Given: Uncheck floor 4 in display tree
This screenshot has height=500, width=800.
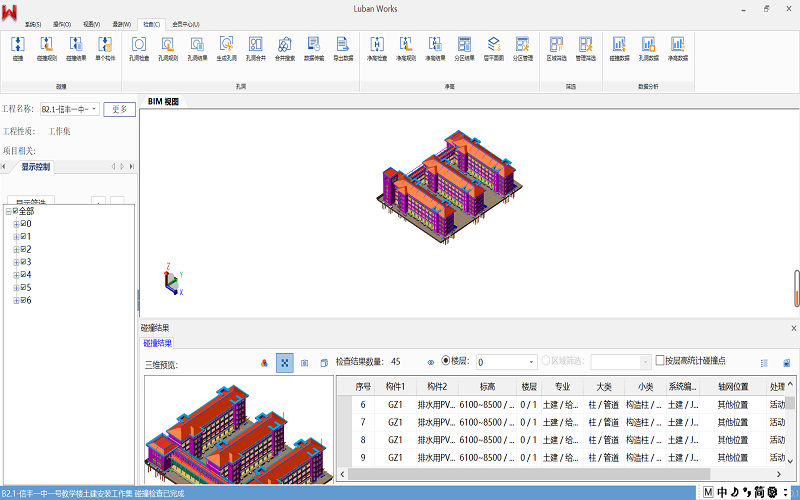Looking at the screenshot, I should [23, 274].
